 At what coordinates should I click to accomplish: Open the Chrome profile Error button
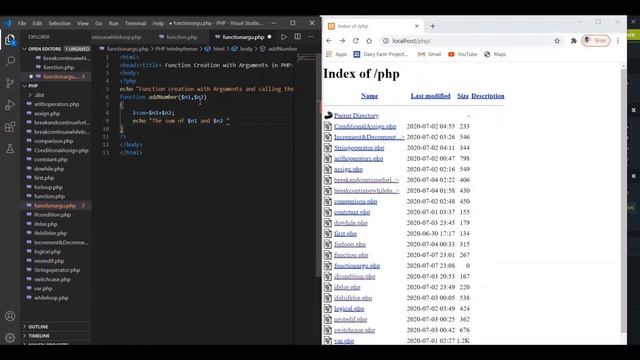596,40
